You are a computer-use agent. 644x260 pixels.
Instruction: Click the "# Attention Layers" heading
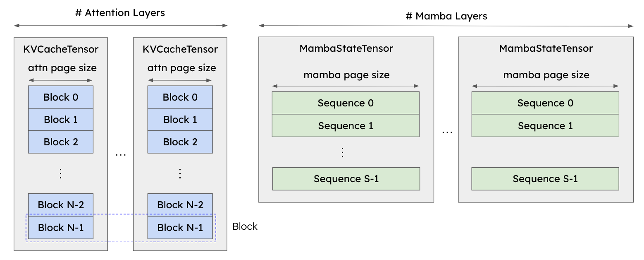120,13
